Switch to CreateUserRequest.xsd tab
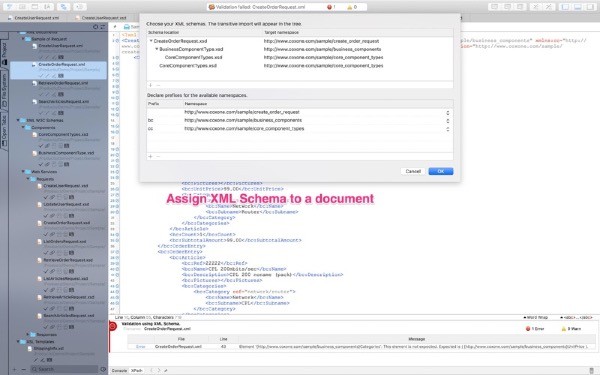600x375 pixels. (x=104, y=18)
